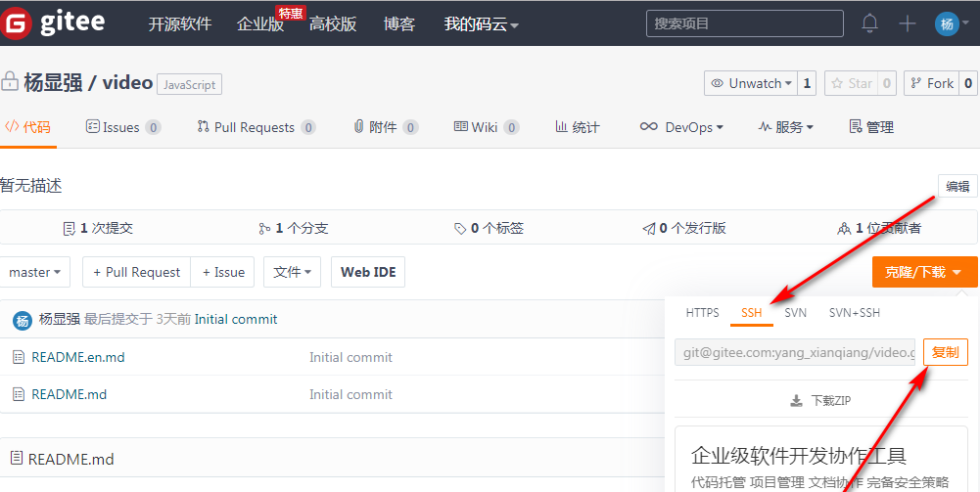Open the Initial commit link in header row
980x492 pixels.
coord(236,320)
